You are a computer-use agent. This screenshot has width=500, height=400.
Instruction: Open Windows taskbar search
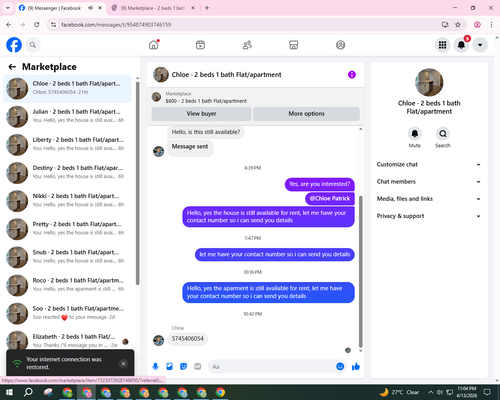point(28,392)
